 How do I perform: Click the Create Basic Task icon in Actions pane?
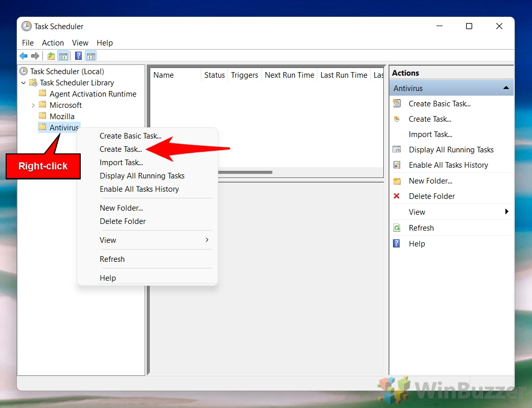[397, 104]
